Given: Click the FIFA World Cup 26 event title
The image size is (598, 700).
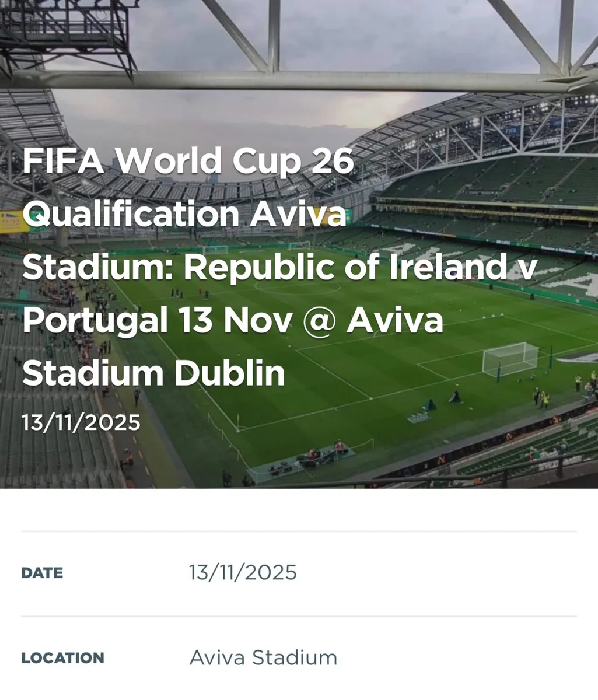Looking at the screenshot, I should [188, 162].
